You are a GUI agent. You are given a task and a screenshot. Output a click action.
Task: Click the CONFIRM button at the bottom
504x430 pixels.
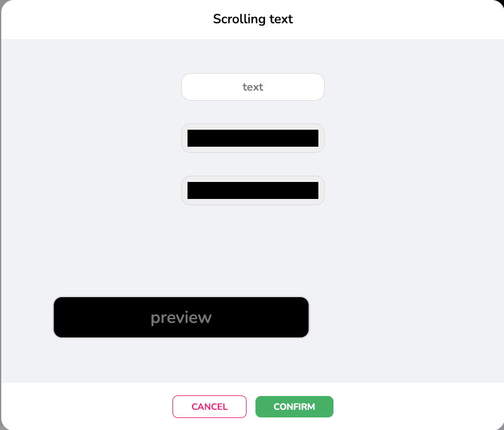[294, 407]
